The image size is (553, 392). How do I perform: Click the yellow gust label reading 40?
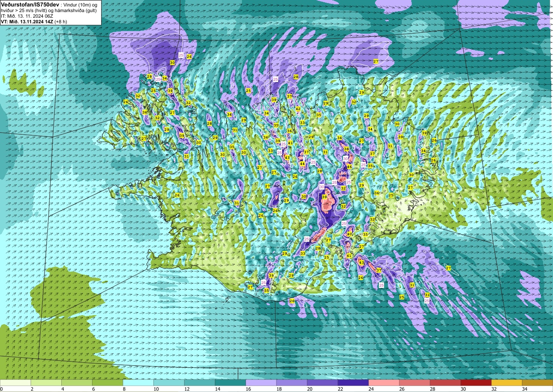pos(350,234)
